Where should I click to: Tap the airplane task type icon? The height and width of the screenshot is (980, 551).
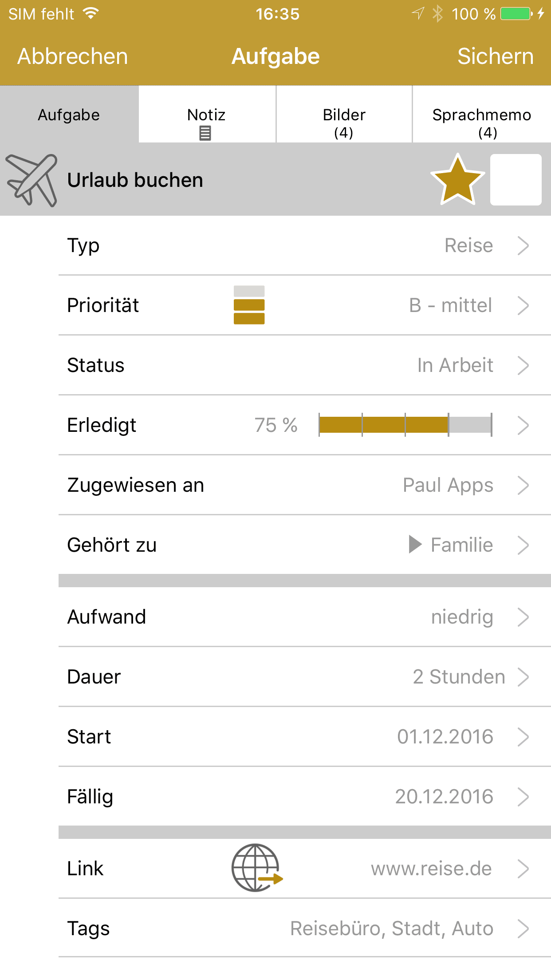[32, 180]
